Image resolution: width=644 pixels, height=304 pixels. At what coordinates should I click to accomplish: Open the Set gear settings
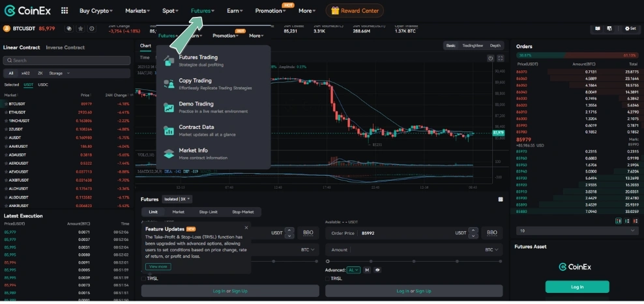point(630,28)
